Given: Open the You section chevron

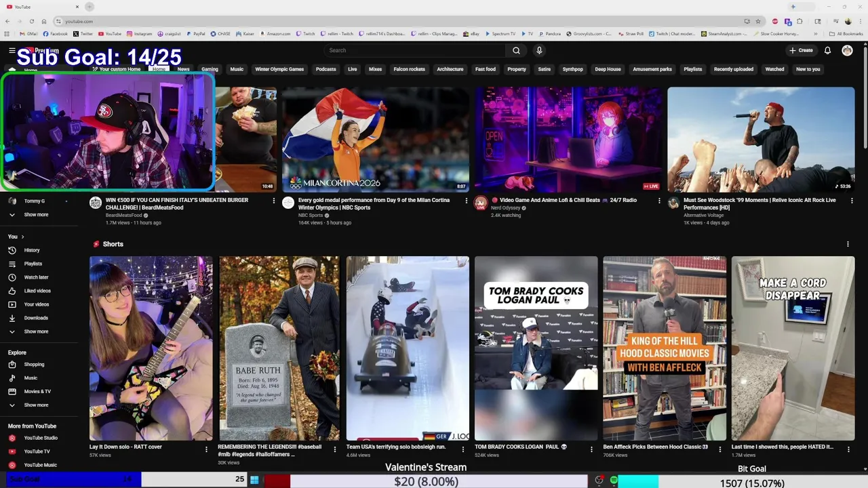Looking at the screenshot, I should 22,237.
